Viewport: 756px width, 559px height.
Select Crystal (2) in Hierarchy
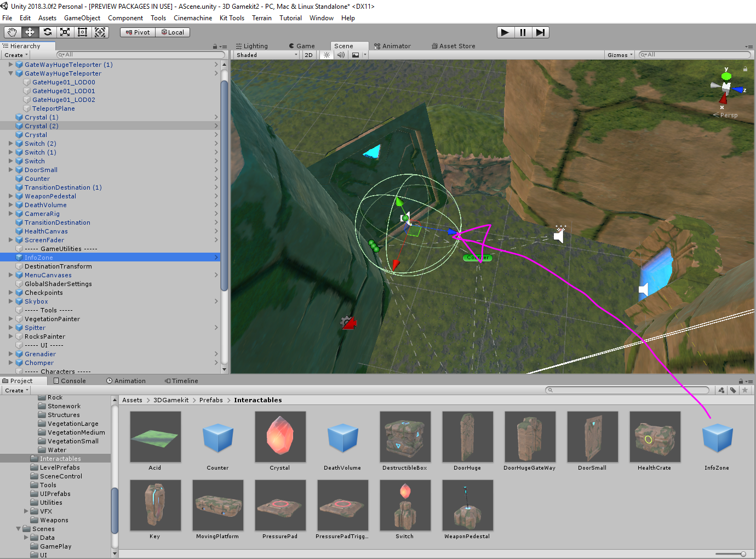[110, 126]
